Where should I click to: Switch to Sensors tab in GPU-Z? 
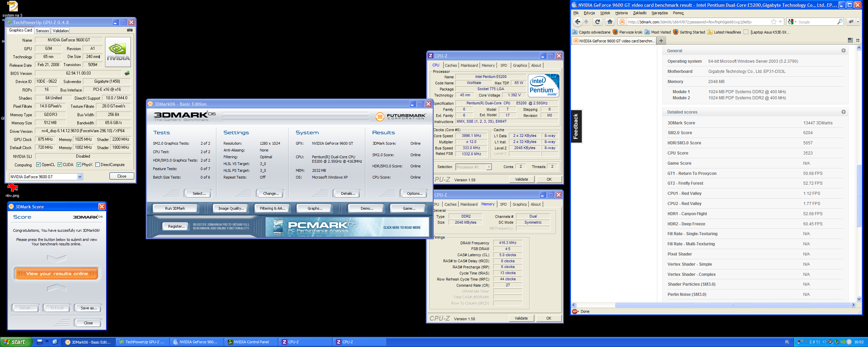42,30
